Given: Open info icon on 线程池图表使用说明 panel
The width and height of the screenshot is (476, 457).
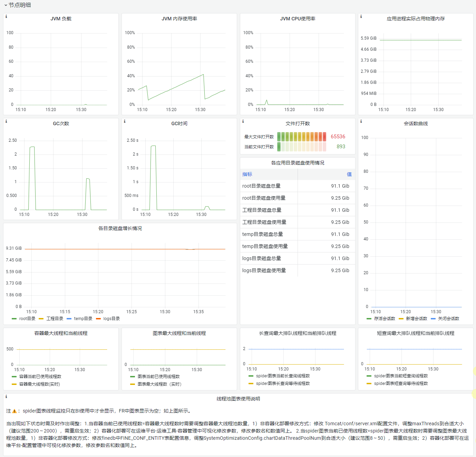Looking at the screenshot, I should (6, 397).
